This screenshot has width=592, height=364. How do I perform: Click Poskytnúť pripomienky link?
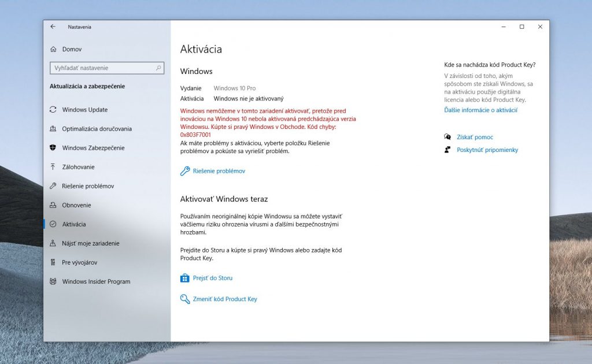pyautogui.click(x=487, y=150)
